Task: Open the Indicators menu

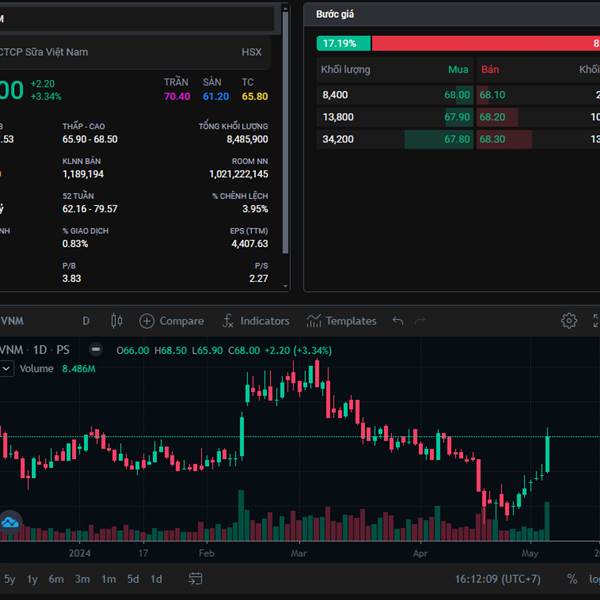Action: [x=256, y=321]
